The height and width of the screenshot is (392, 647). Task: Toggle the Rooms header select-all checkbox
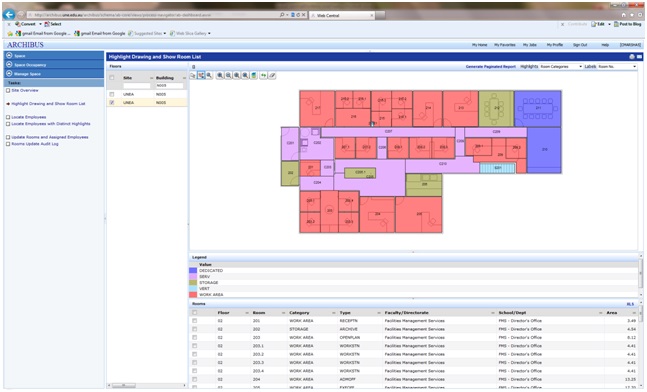point(194,313)
